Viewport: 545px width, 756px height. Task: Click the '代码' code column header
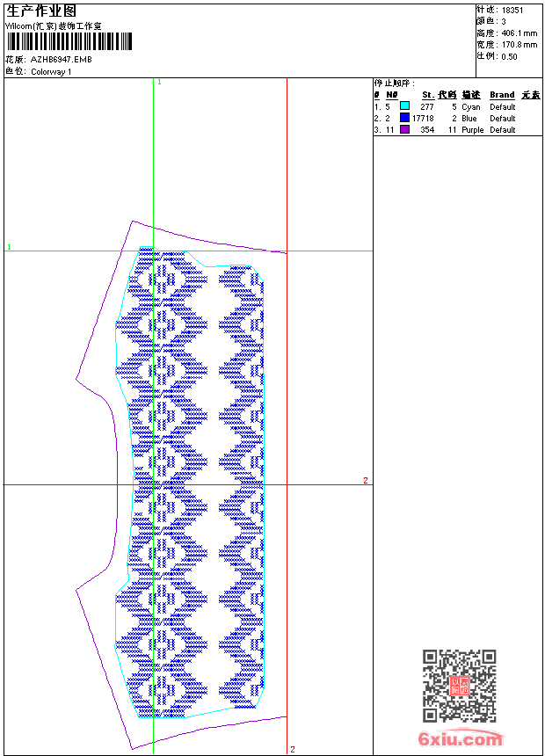click(447, 95)
